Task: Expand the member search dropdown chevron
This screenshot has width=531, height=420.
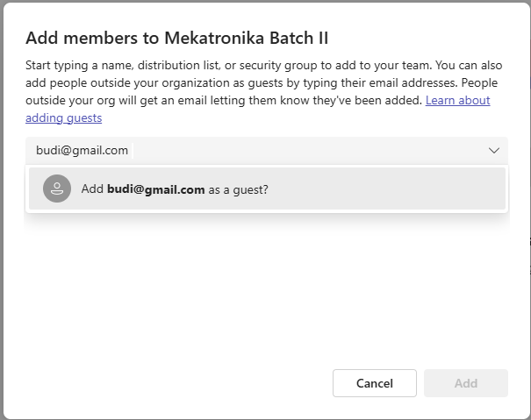Action: 493,151
